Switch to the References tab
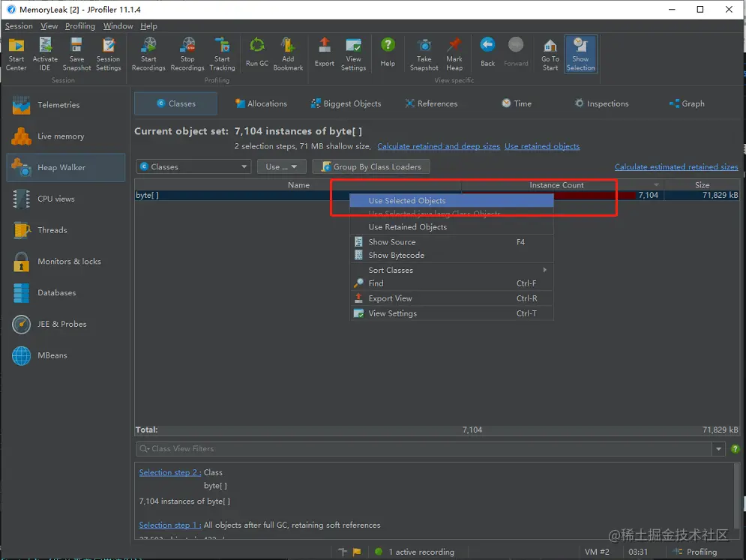The height and width of the screenshot is (560, 746). (431, 103)
